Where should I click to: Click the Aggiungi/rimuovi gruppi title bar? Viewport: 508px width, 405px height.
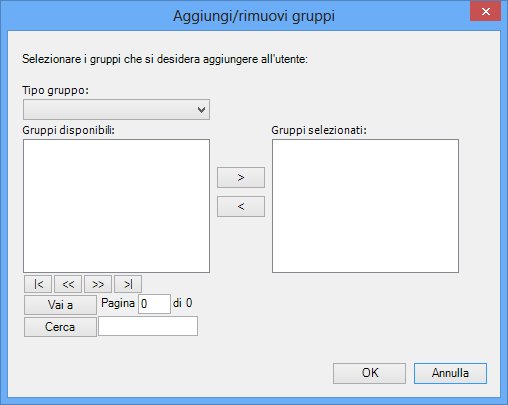[254, 16]
